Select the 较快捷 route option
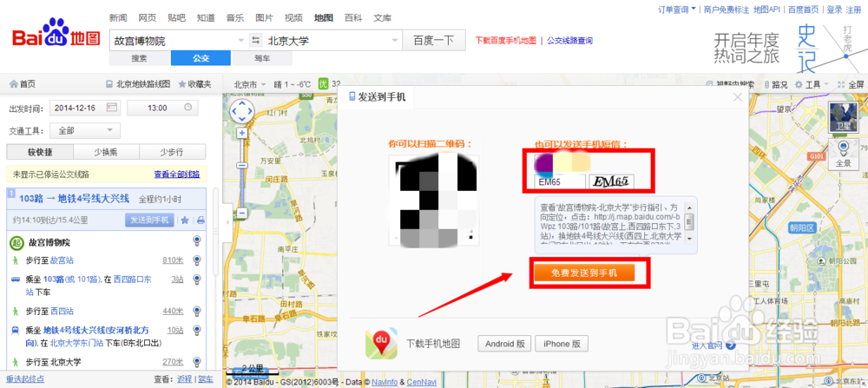The height and width of the screenshot is (388, 868). click(39, 152)
